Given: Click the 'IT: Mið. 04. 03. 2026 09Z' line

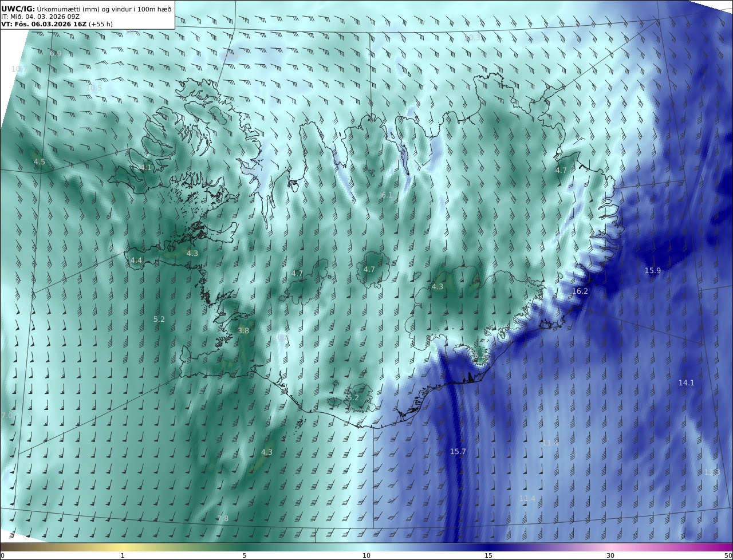Looking at the screenshot, I should pyautogui.click(x=40, y=17).
